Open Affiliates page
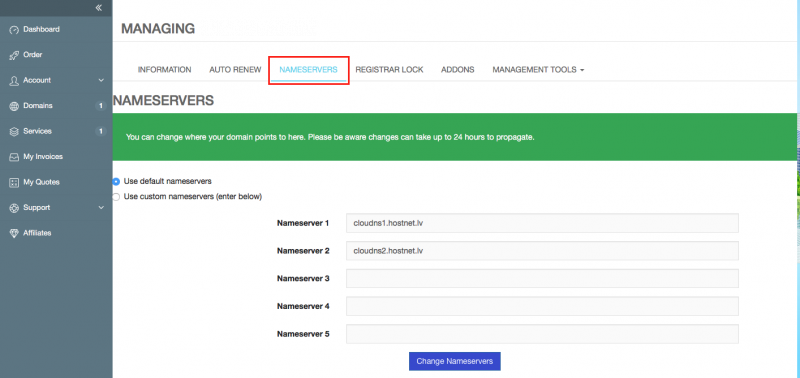 [x=37, y=233]
